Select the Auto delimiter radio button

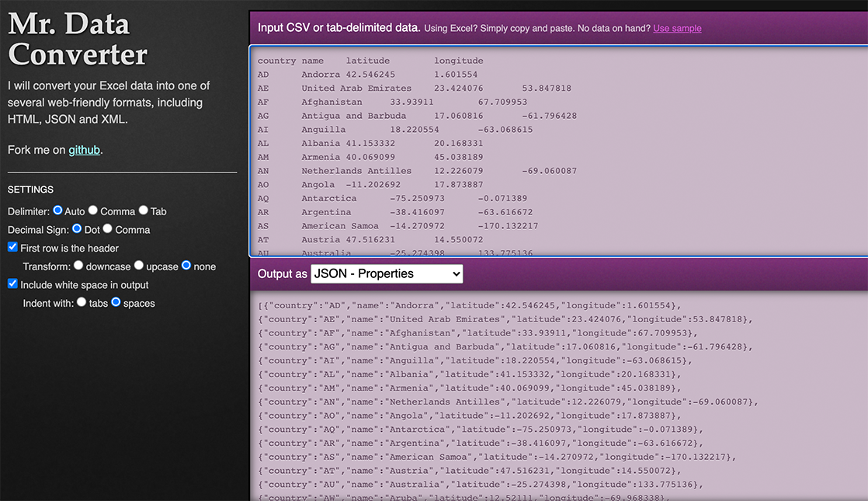coord(57,210)
